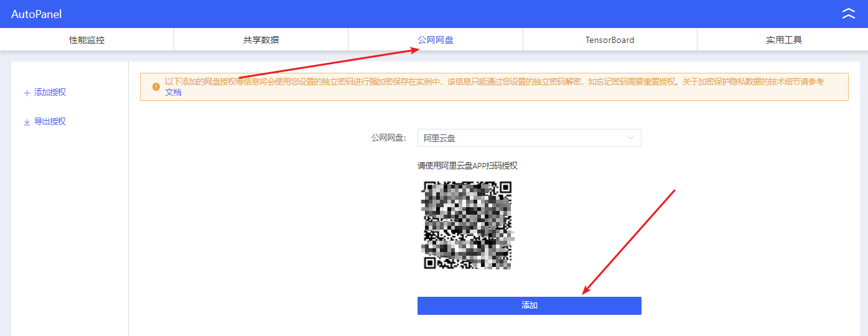Click the plus icon beside 添加授权
Image resolution: width=868 pixels, height=336 pixels.
27,93
